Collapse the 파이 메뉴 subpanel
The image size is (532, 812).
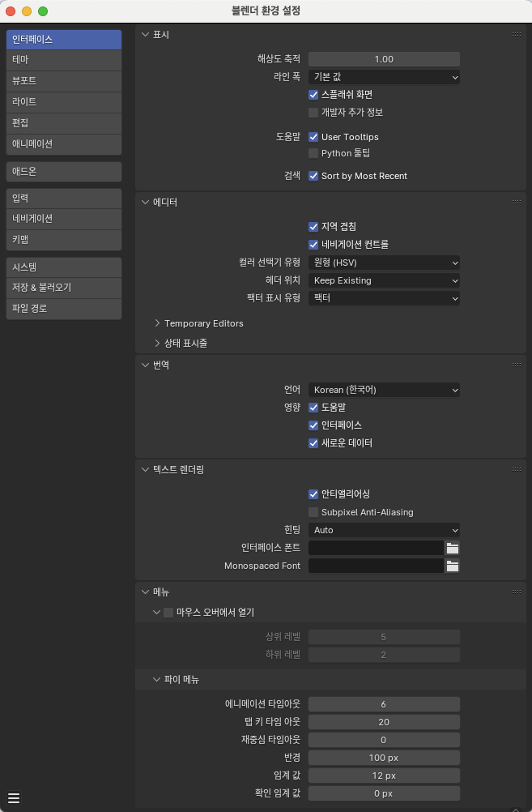(157, 679)
